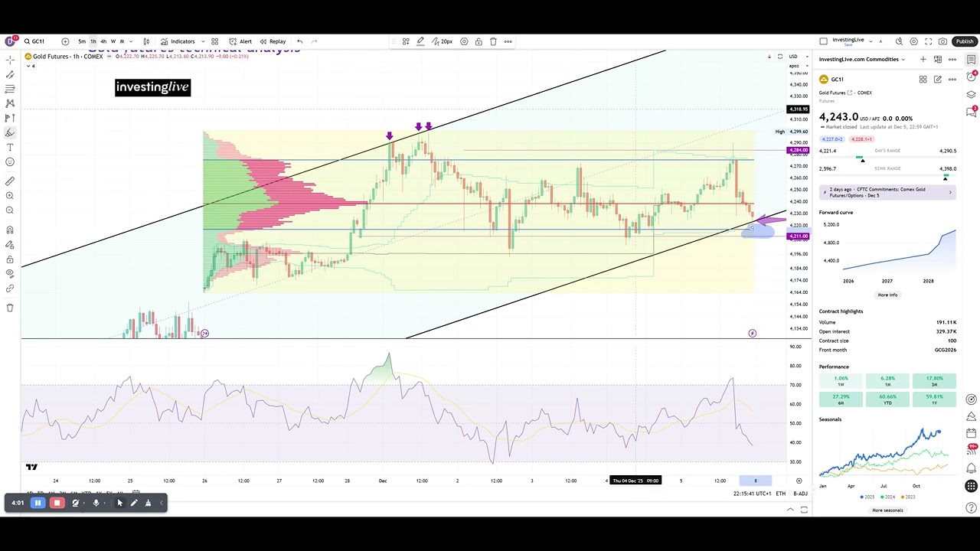The height and width of the screenshot is (551, 980).
Task: Select the 1h timeframe
Action: coord(93,41)
